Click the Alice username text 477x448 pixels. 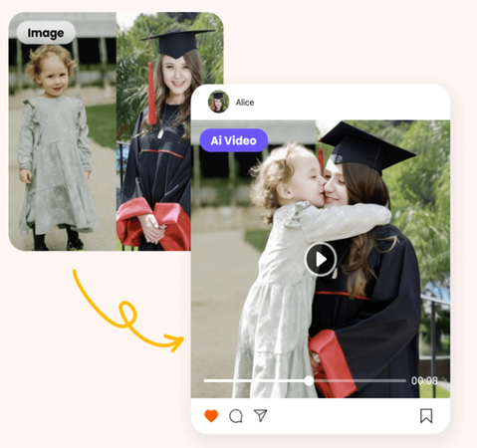(x=245, y=103)
